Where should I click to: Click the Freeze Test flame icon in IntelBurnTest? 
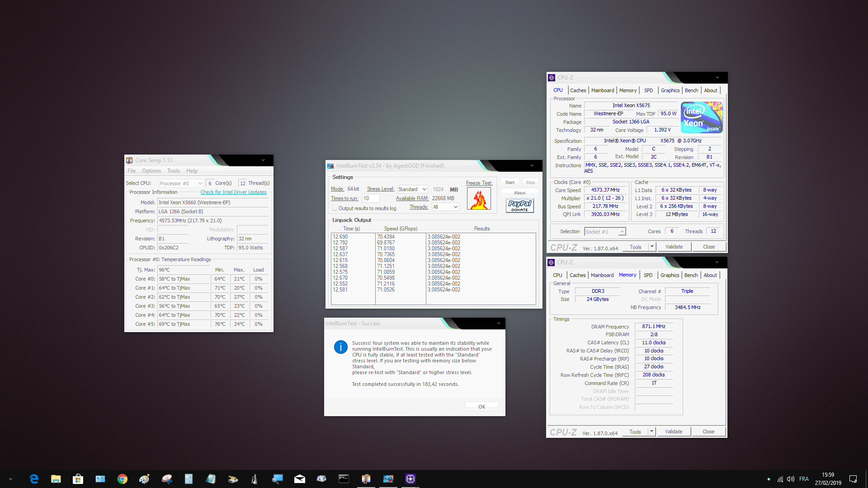(479, 198)
